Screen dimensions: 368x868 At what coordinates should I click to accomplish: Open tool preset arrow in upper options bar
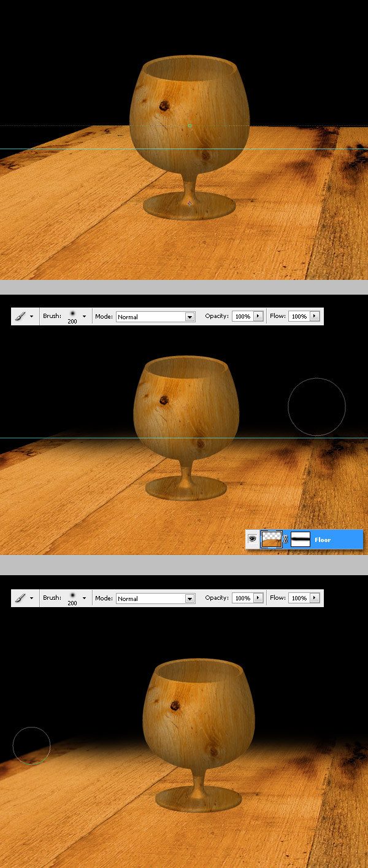pos(32,317)
